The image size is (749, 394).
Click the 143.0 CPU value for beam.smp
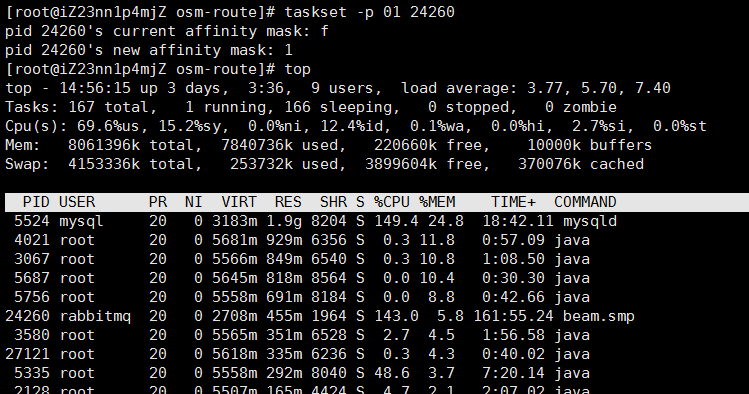click(396, 316)
